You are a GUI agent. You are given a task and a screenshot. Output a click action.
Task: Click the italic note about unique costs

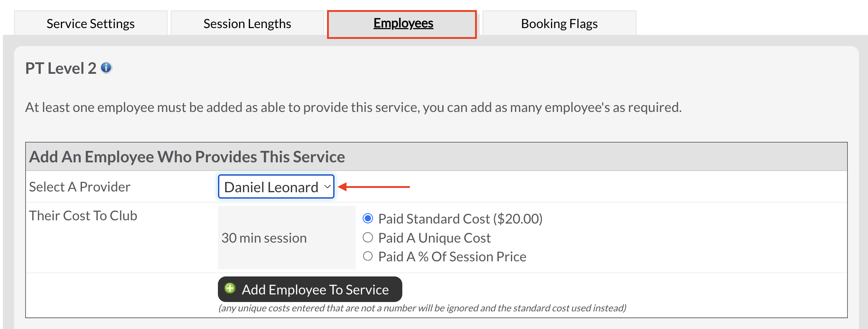click(422, 308)
